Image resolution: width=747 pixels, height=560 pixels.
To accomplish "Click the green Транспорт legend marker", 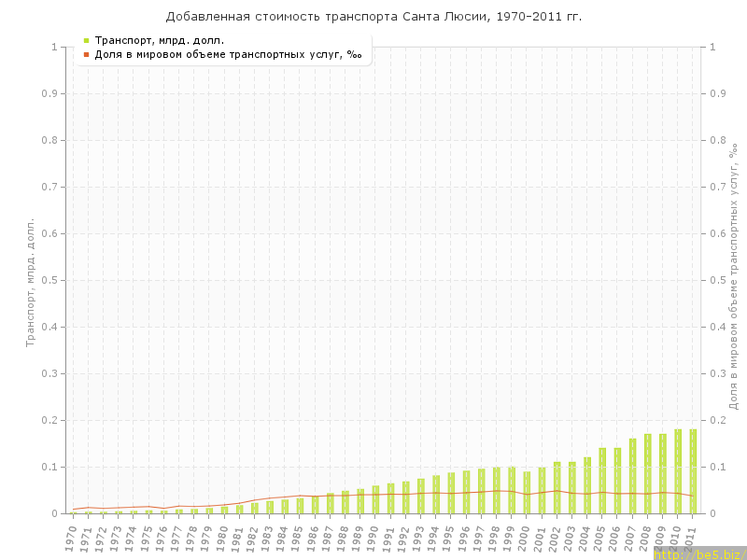I will pos(86,40).
